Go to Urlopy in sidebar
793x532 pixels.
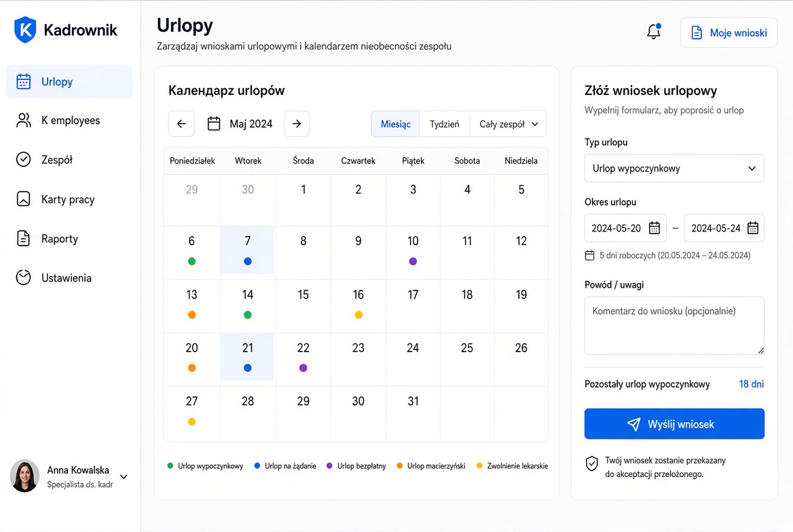[69, 81]
